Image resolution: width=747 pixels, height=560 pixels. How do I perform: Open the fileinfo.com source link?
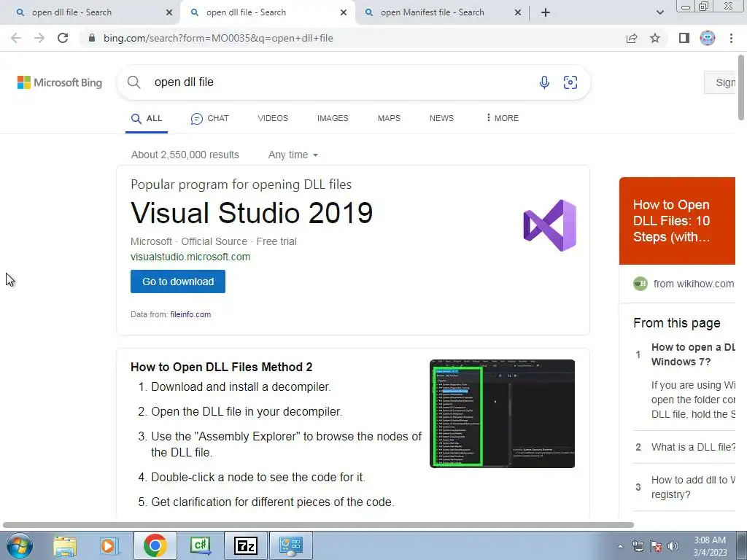pos(190,314)
